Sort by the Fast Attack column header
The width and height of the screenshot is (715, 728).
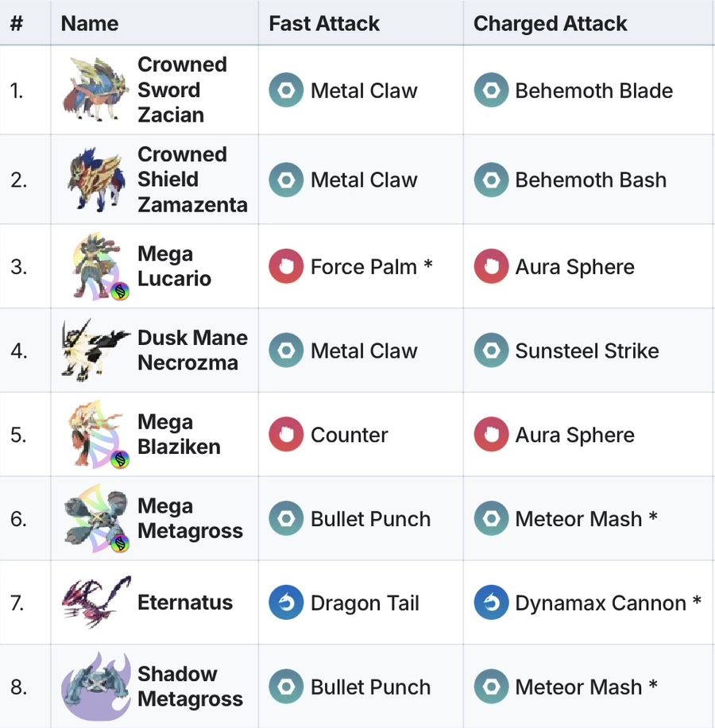(324, 24)
